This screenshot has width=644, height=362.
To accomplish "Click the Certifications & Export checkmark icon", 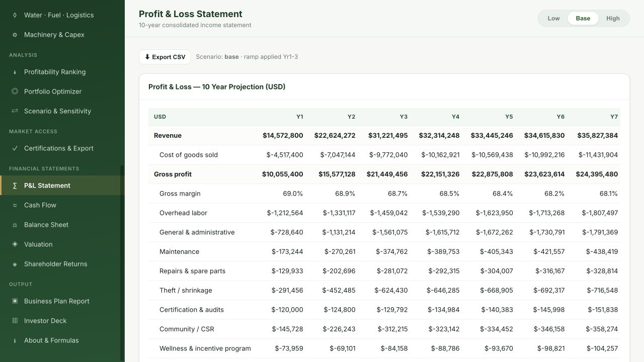I will 15,148.
